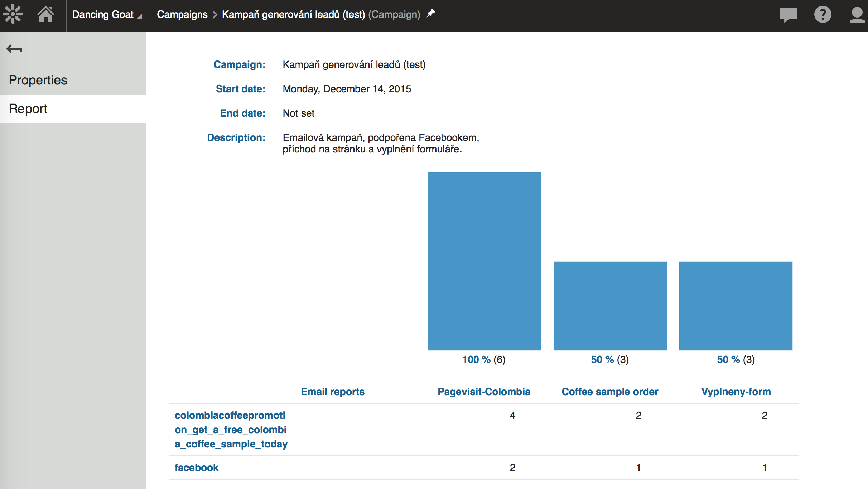Viewport: 868px width, 489px height.
Task: Click the Coffee sample order column header
Action: coord(610,392)
